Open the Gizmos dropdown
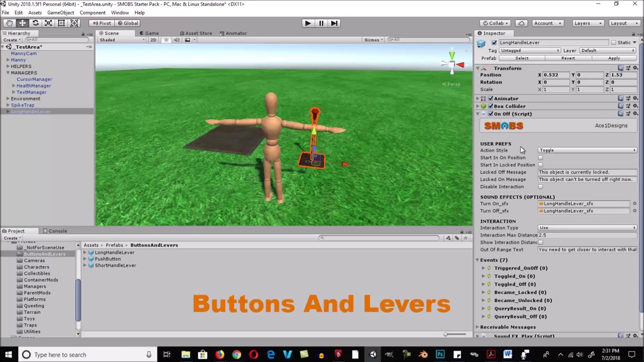Viewport: 644px width, 362px height. 374,40
